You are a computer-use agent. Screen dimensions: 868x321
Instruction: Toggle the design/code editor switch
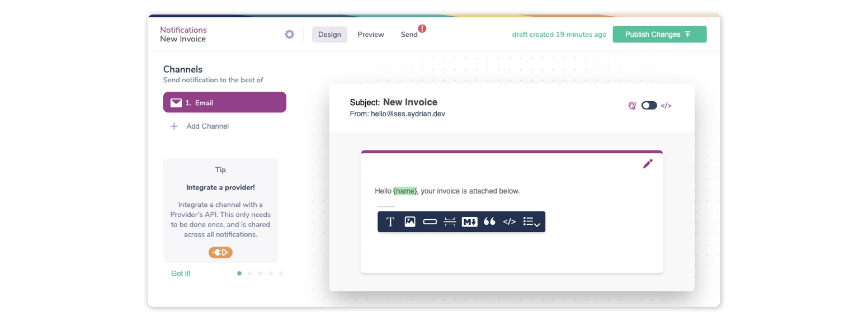pos(649,105)
